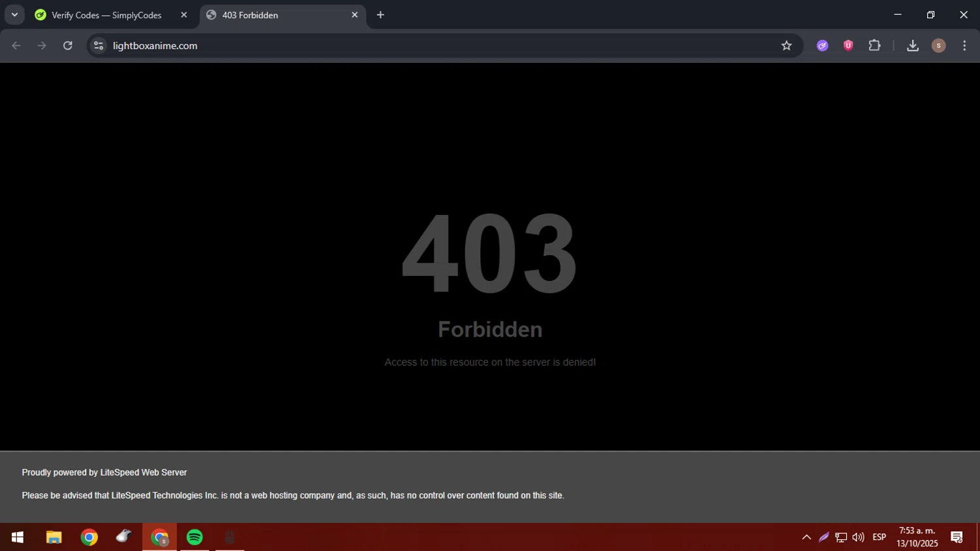
Task: Reload the current page
Action: point(67,46)
